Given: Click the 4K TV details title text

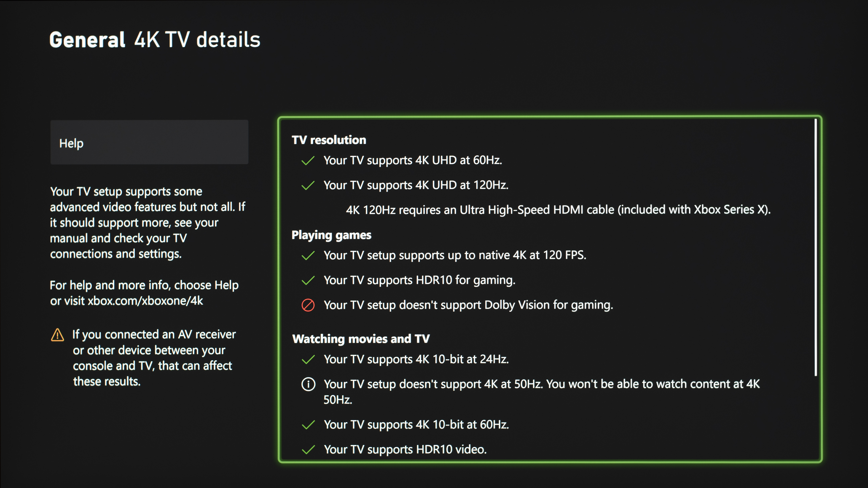Looking at the screenshot, I should (x=197, y=40).
